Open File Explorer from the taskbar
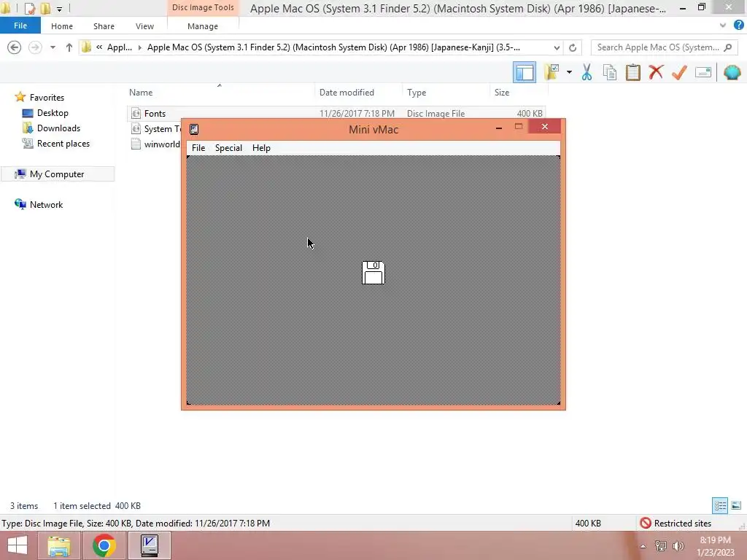This screenshot has height=560, width=747. pyautogui.click(x=58, y=545)
